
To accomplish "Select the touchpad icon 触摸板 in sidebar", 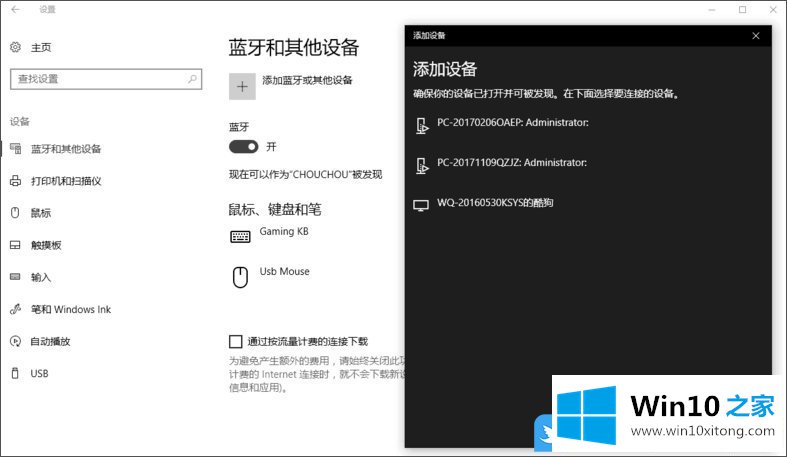I will 15,245.
